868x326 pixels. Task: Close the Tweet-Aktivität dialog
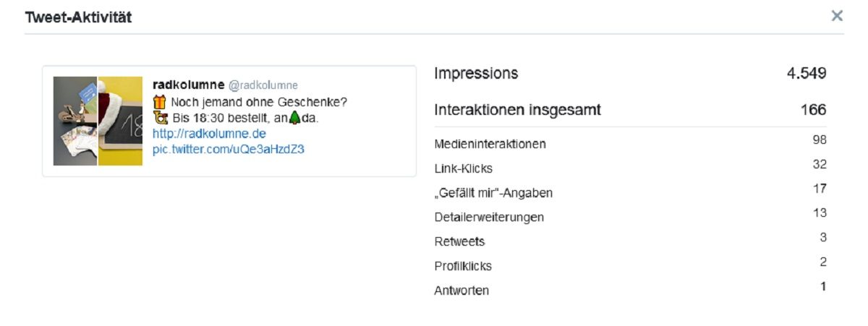pyautogui.click(x=837, y=16)
